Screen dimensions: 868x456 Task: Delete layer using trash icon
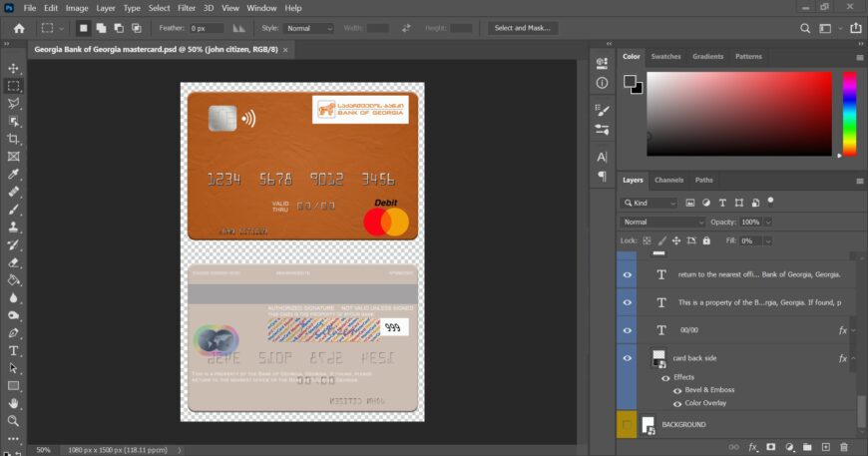click(x=844, y=447)
